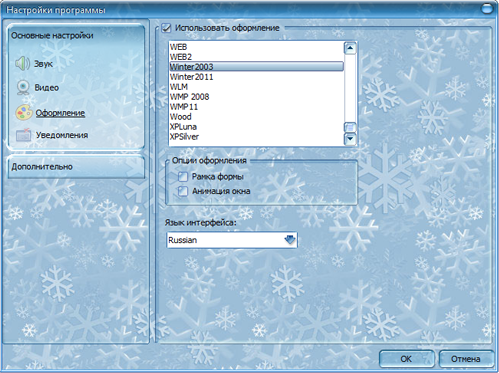Confirm settings with the OK button
The width and height of the screenshot is (499, 373).
click(x=406, y=359)
